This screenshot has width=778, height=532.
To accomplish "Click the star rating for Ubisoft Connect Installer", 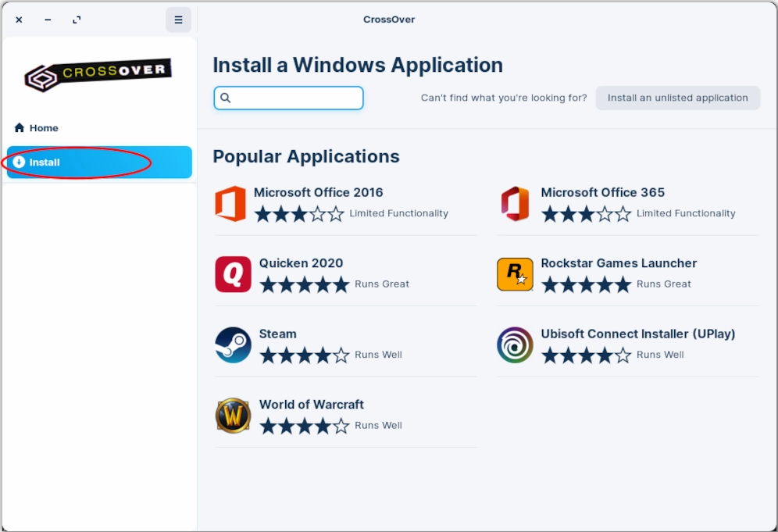I will click(x=587, y=355).
